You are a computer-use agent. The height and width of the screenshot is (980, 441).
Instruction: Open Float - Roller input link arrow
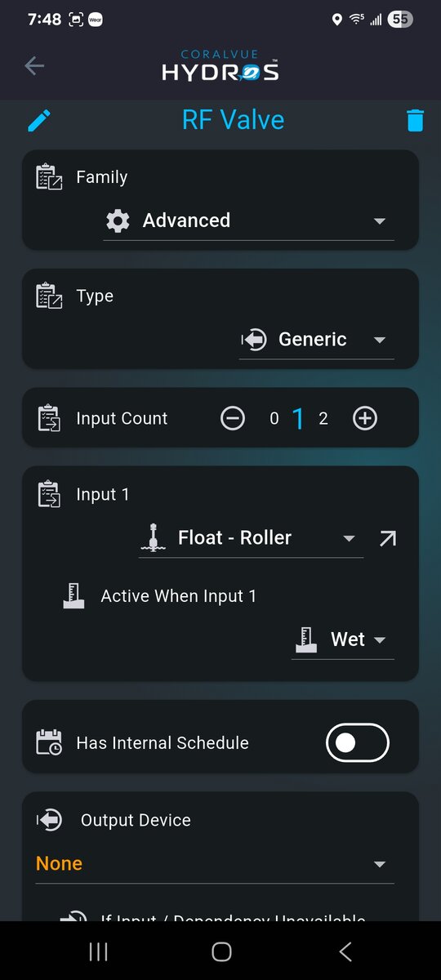pyautogui.click(x=388, y=538)
